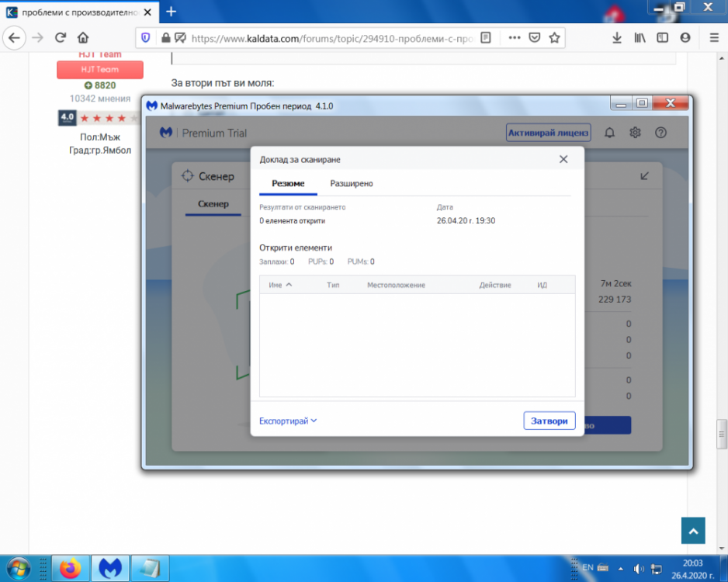Open the tracking protection shield icon
The width and height of the screenshot is (728, 582).
pos(146,37)
